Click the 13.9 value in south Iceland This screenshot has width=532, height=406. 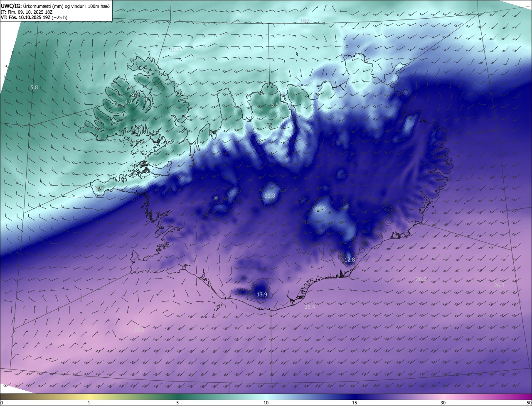[262, 294]
